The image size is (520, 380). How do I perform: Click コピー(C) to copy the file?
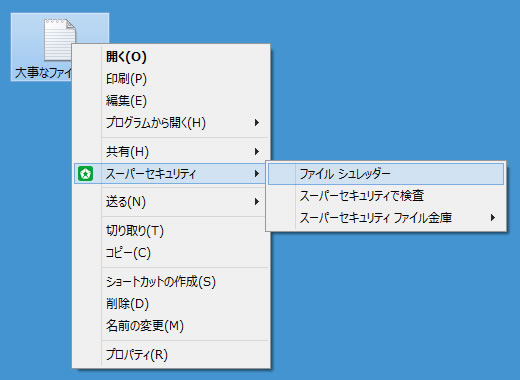(x=171, y=253)
